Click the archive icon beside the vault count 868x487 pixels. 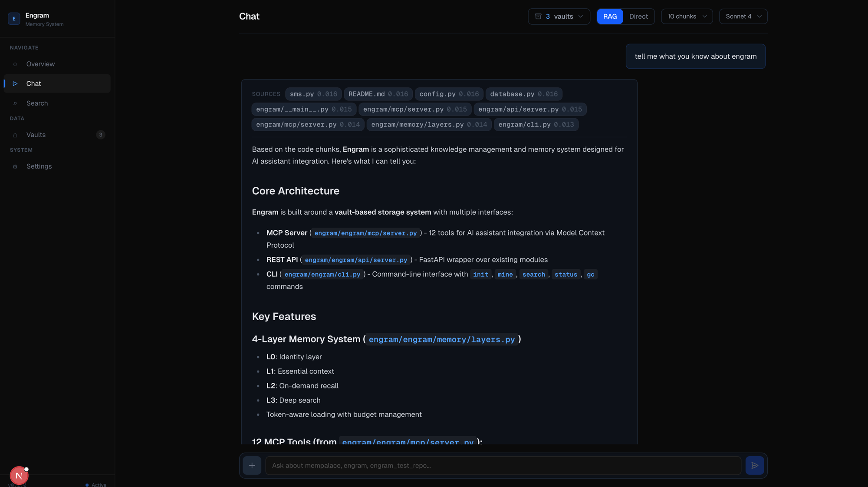(538, 16)
